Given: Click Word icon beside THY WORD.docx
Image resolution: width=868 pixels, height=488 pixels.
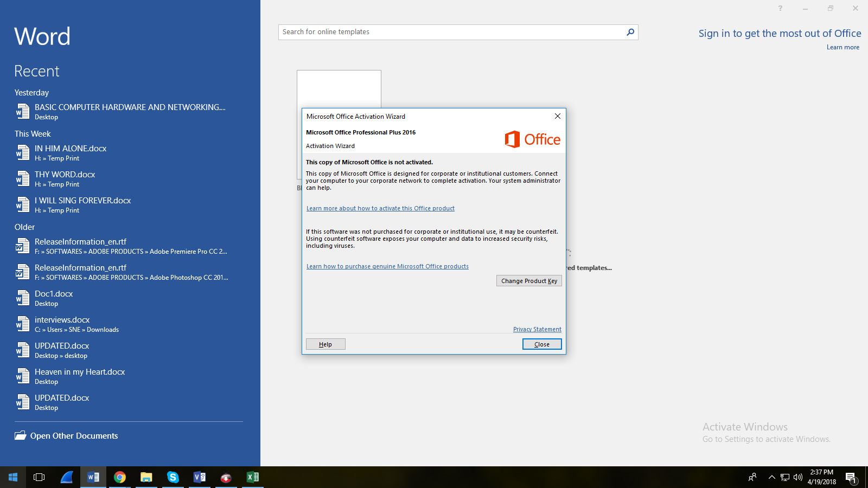Looking at the screenshot, I should (x=22, y=179).
